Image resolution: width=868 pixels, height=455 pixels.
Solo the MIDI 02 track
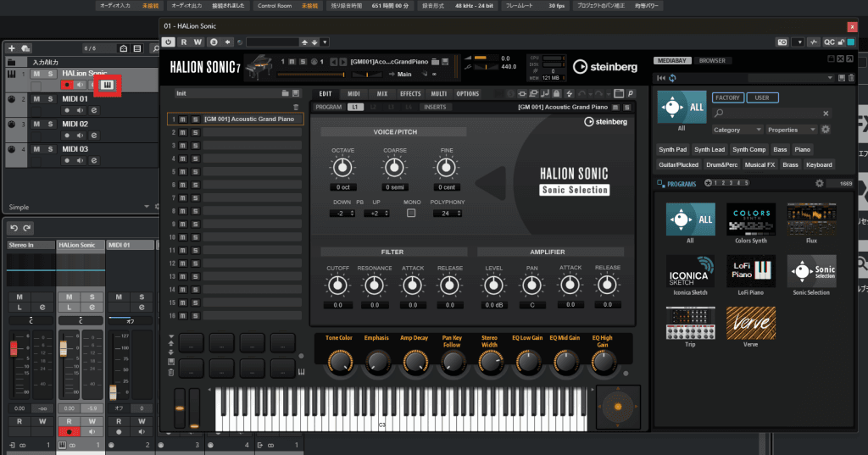pos(50,124)
